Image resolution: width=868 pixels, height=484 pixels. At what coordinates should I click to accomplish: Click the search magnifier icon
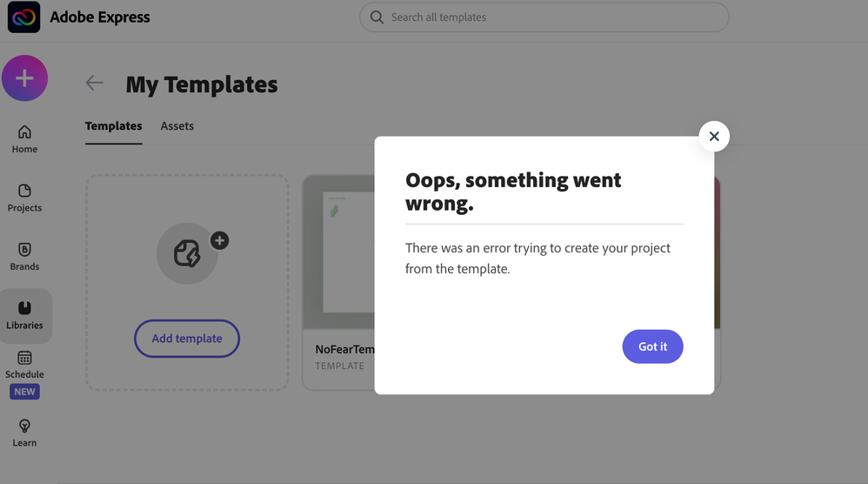pyautogui.click(x=377, y=17)
